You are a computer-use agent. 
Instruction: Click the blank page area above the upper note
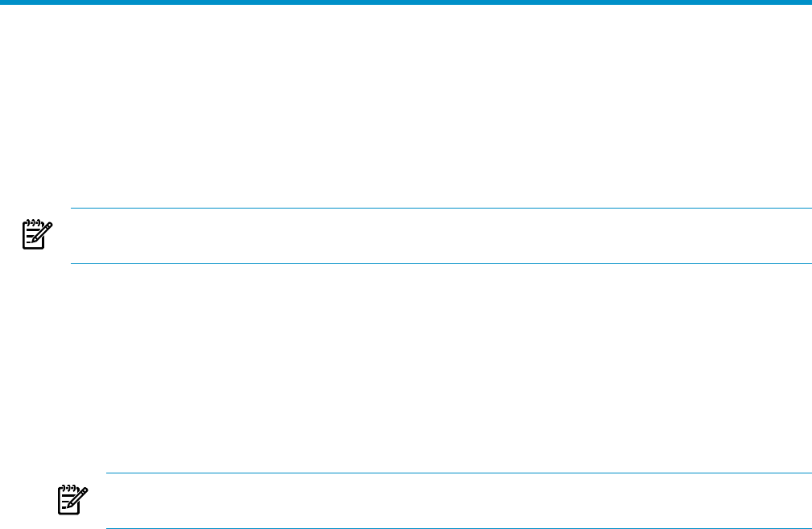(406, 105)
